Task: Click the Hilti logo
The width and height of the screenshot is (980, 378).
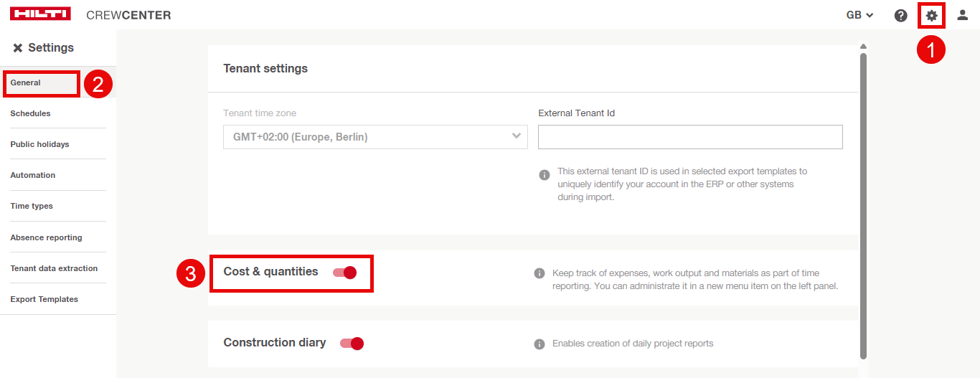Action: coord(40,14)
